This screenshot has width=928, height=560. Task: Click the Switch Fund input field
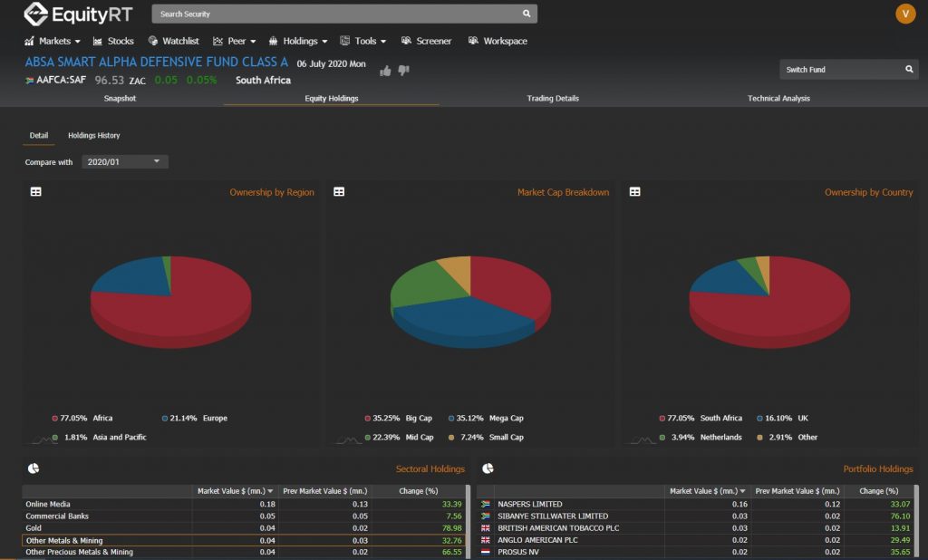click(848, 69)
